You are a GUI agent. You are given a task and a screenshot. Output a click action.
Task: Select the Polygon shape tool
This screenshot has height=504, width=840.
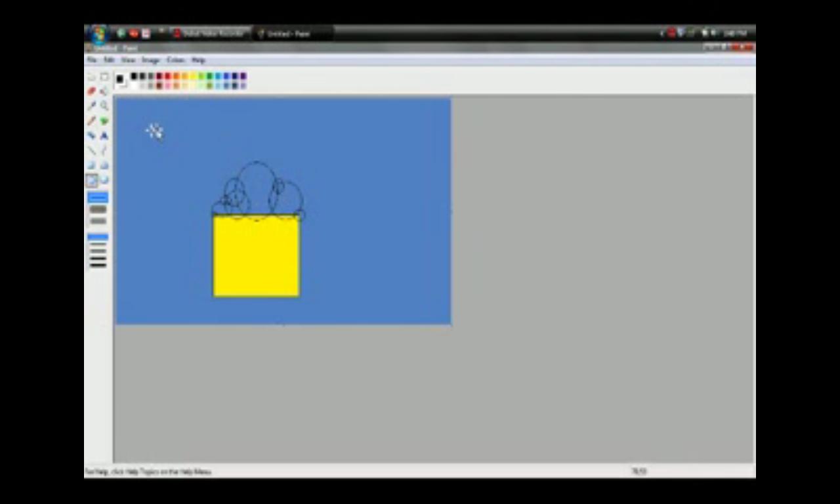coord(104,165)
